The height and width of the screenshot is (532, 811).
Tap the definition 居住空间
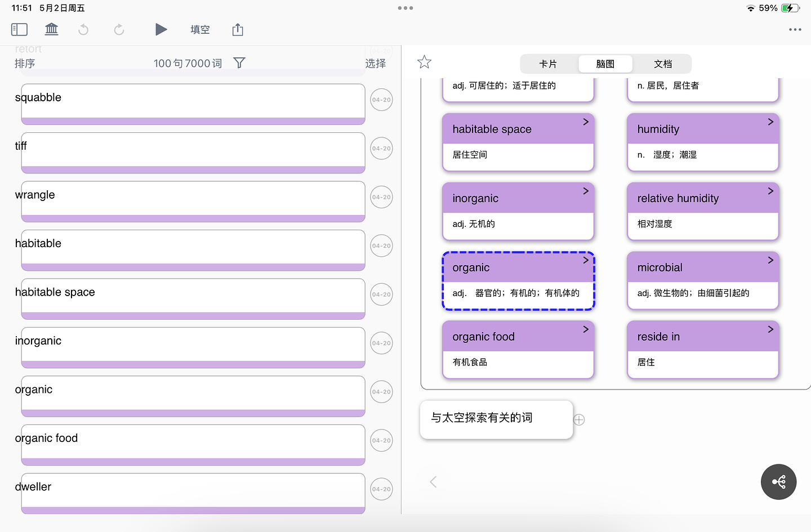(470, 155)
